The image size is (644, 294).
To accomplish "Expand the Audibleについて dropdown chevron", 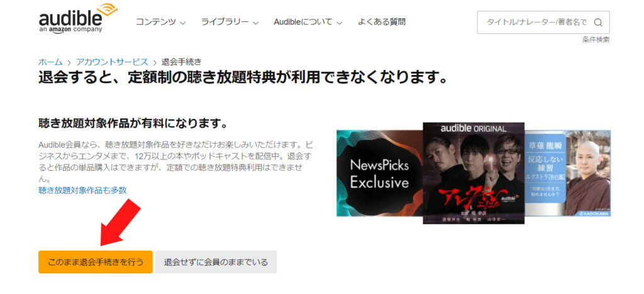I will (x=339, y=23).
